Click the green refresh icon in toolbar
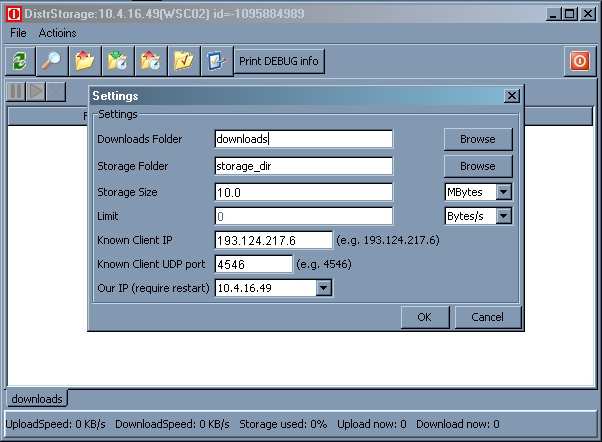The image size is (602, 442). (x=20, y=61)
